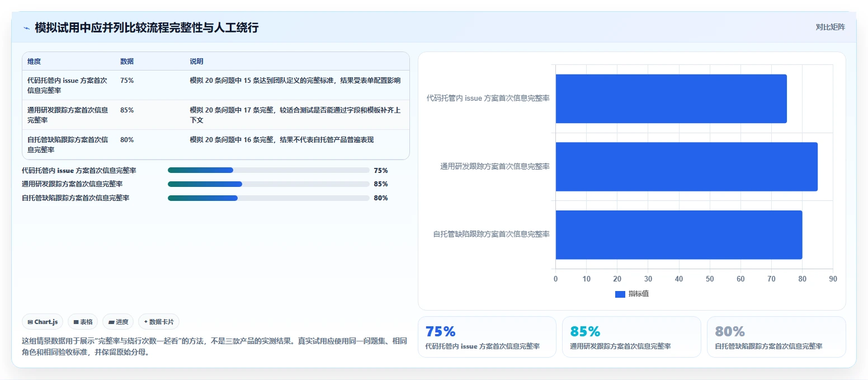Click table cell 自托管缺陷跟踪方案首次信息完整率
The height and width of the screenshot is (380, 868).
tap(68, 144)
